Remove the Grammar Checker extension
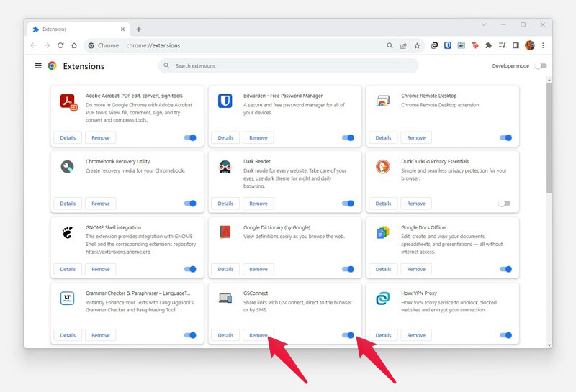The width and height of the screenshot is (576, 392). (101, 335)
